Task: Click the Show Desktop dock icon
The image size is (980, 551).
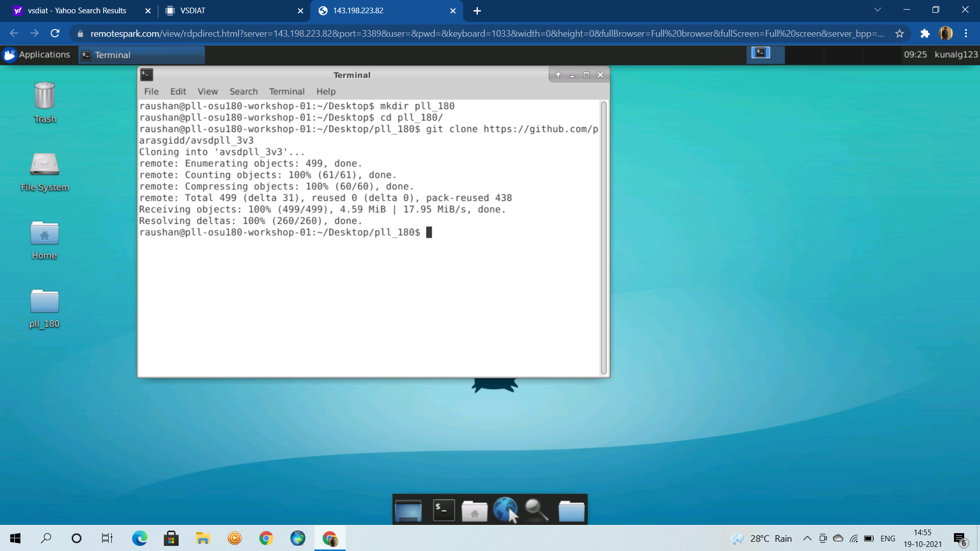Action: (408, 510)
